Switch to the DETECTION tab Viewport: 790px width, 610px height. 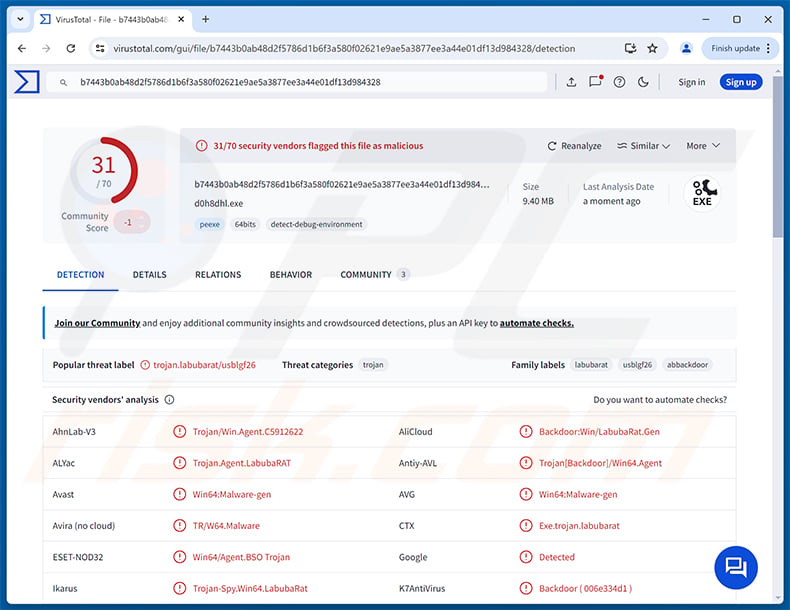81,275
